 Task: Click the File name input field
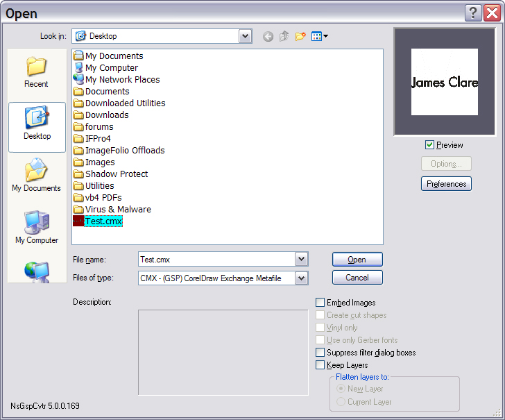tap(216, 260)
